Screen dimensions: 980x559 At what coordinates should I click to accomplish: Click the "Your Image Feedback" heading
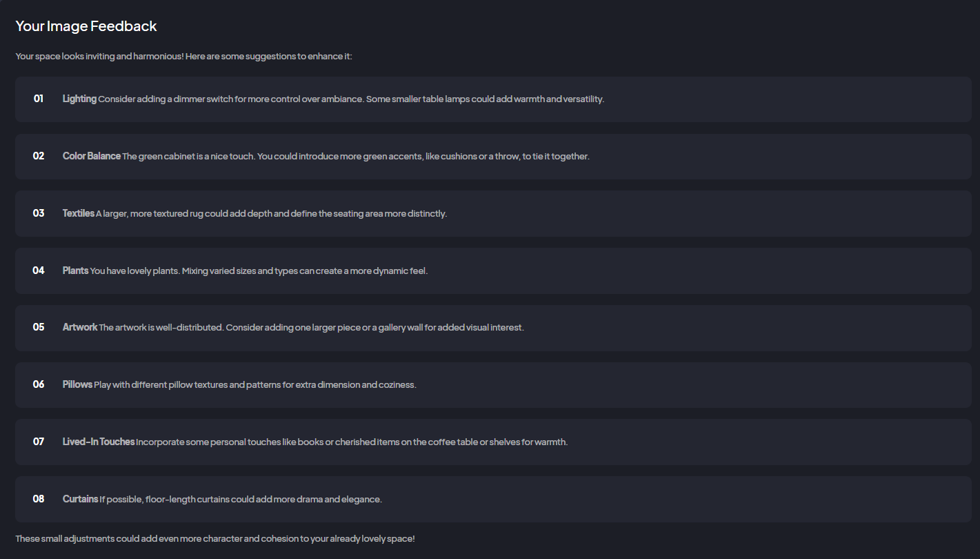coord(86,27)
